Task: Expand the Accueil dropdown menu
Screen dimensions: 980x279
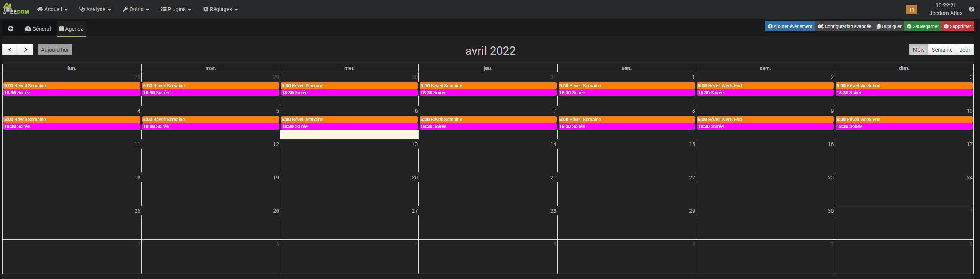Action: tap(52, 9)
